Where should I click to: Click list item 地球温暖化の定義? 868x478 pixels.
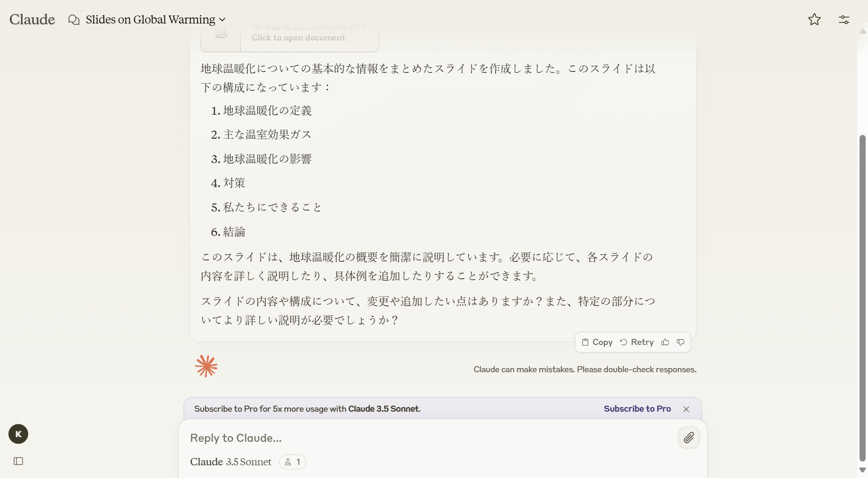[267, 110]
